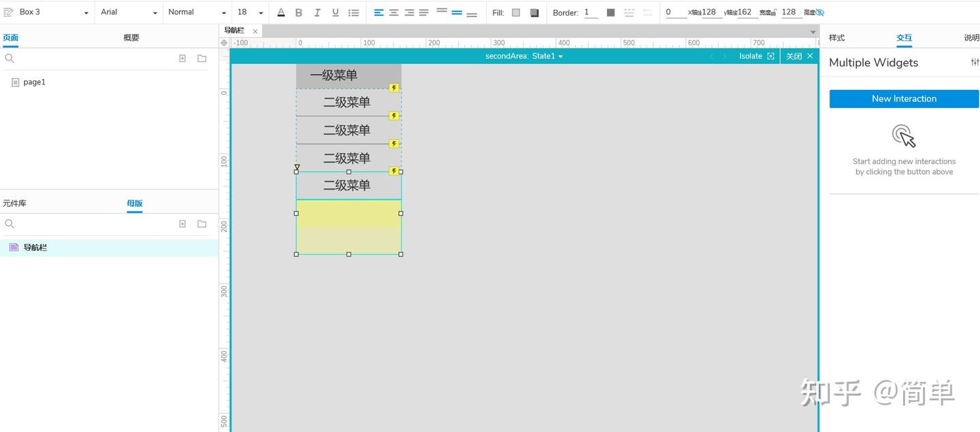Click the New Interaction button
The image size is (980, 432).
(x=903, y=99)
